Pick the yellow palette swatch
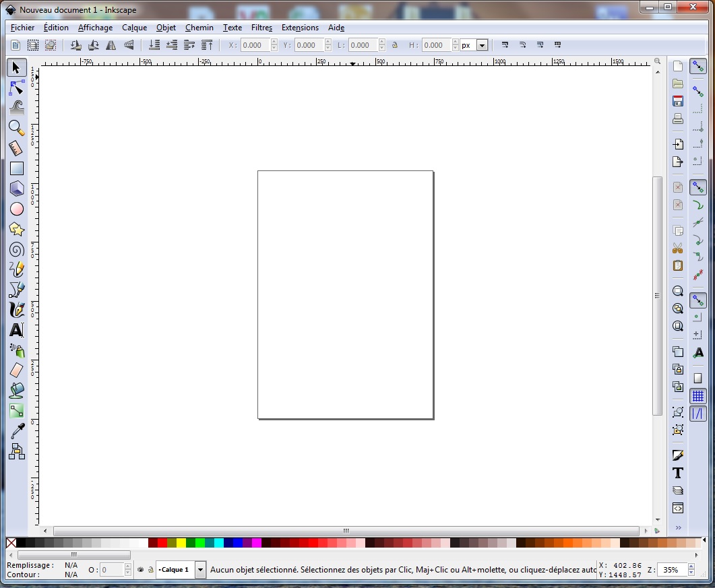 pyautogui.click(x=181, y=543)
